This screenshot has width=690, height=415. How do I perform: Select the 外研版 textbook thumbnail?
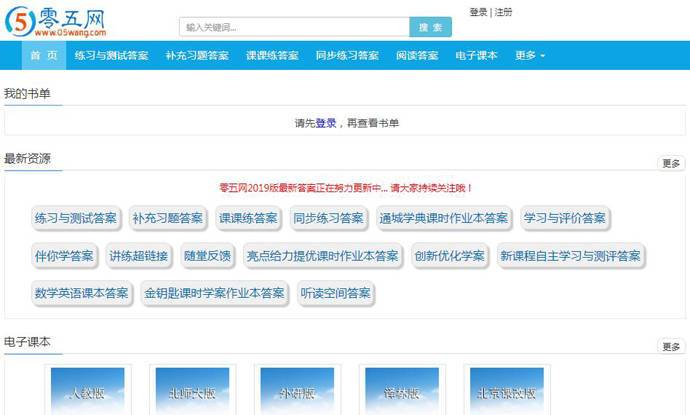pyautogui.click(x=296, y=391)
